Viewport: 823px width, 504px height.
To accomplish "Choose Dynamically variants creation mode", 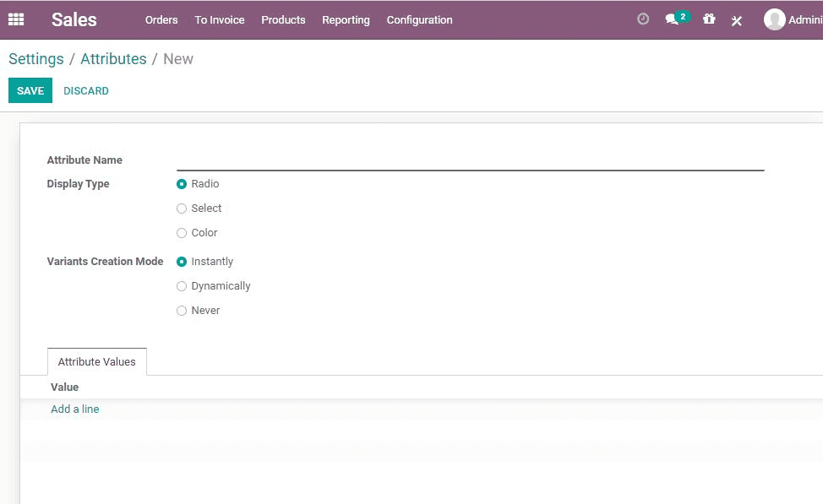I will 182,286.
